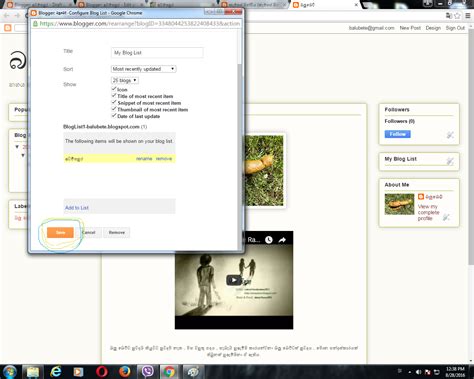The image size is (474, 379).
Task: Open Internet Explorer from the taskbar
Action: (56, 372)
